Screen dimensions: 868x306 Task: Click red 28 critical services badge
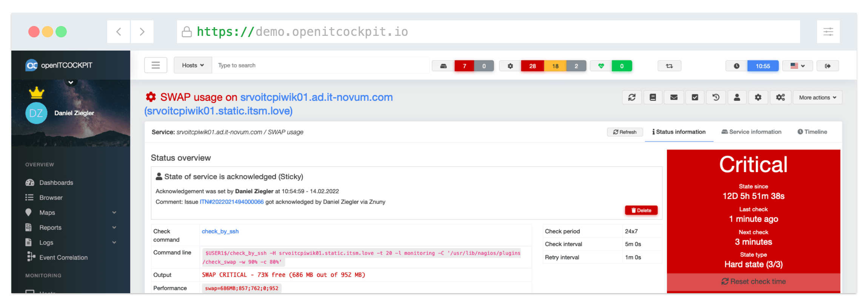click(532, 66)
